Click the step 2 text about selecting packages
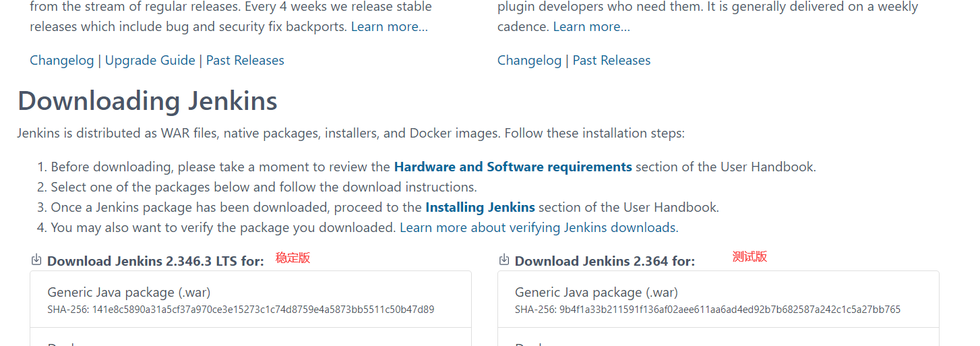This screenshot has height=346, width=980. [x=264, y=187]
